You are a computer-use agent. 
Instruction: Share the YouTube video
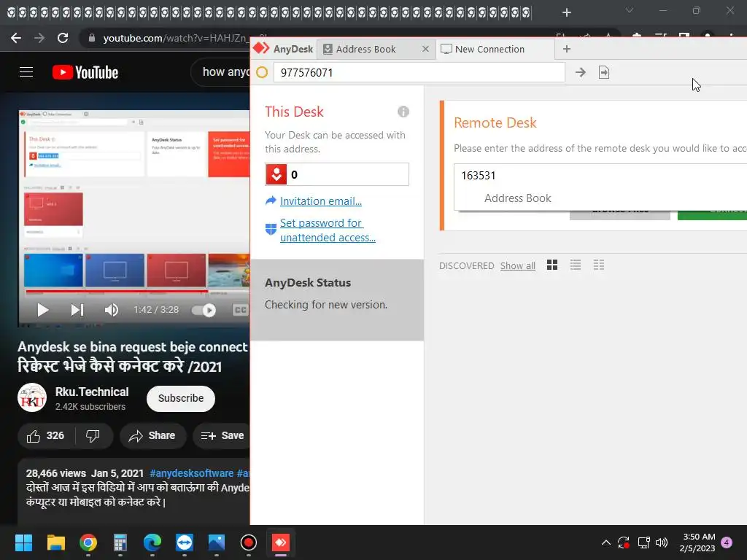[152, 436]
